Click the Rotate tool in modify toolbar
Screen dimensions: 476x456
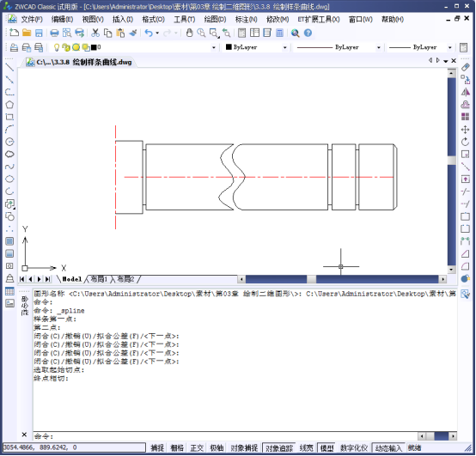[x=465, y=142]
